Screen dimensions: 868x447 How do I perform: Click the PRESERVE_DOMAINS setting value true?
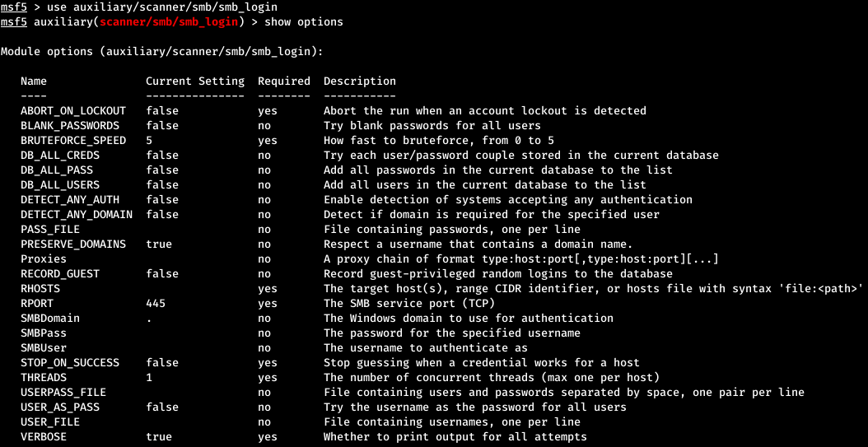(159, 244)
